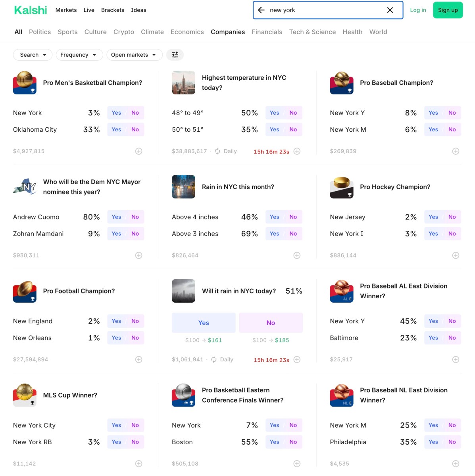Open Pro Men's Basketball Champion market title
Screen dimensions: 475x476
point(92,83)
